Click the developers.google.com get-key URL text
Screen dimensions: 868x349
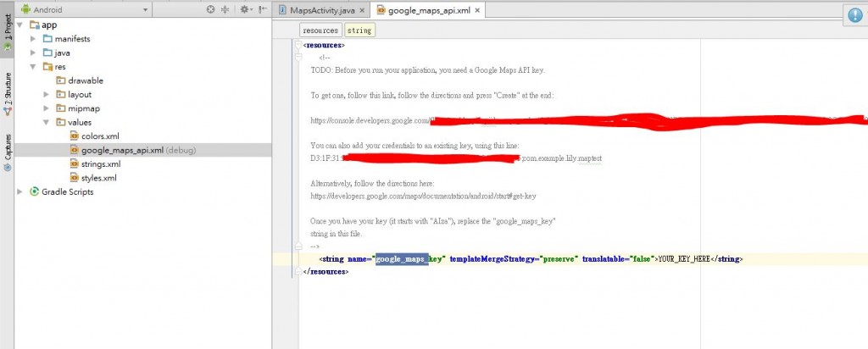point(423,196)
